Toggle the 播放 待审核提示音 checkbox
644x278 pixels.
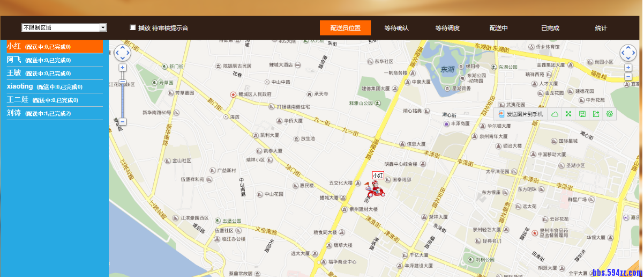coord(133,27)
